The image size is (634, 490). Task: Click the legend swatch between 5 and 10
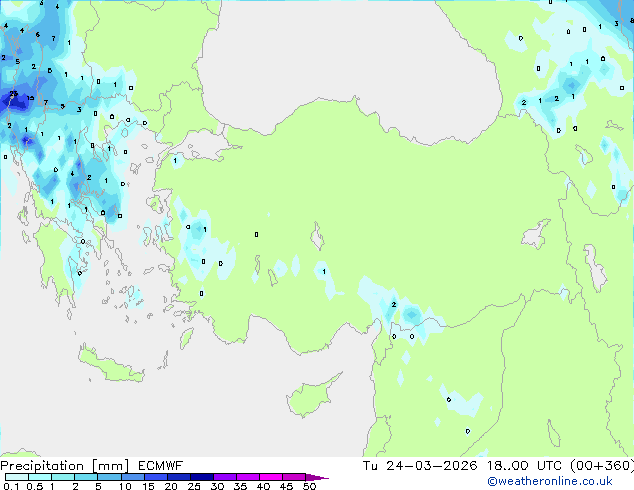[x=112, y=477]
